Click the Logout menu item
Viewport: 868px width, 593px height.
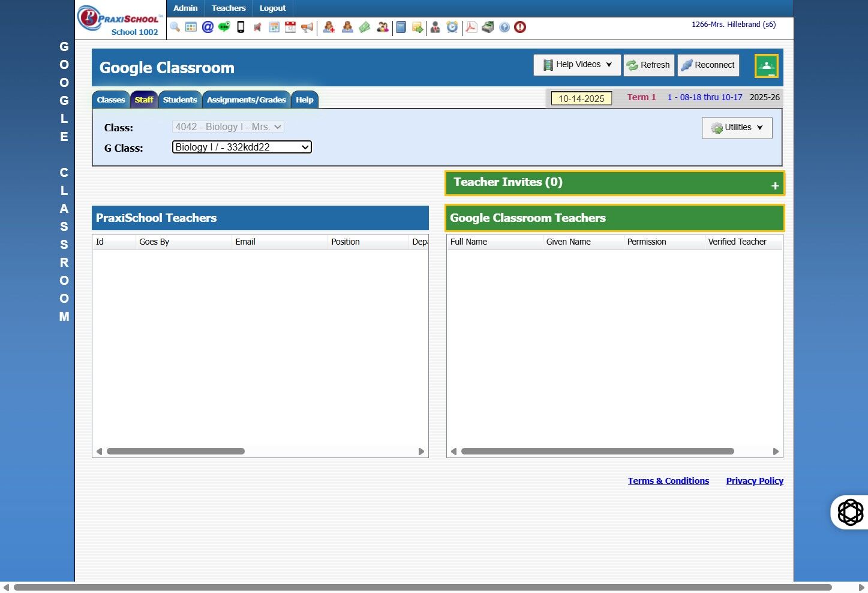pyautogui.click(x=273, y=8)
